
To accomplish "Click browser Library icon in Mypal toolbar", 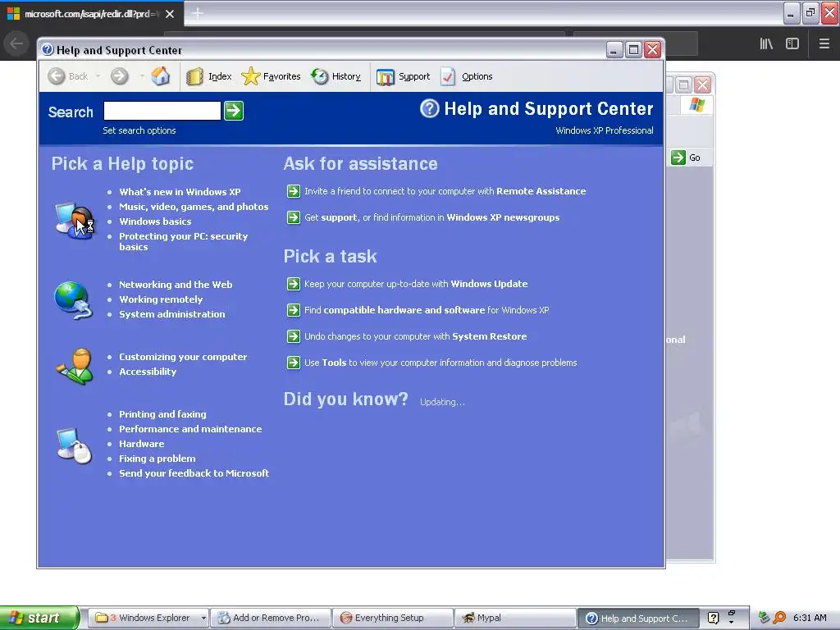I will 766,43.
